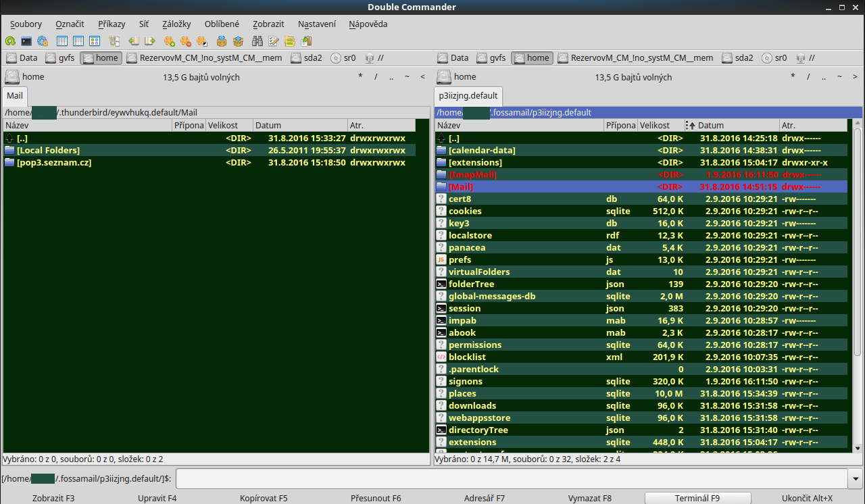
Task: Open right panel home drive list button
Action: point(457,77)
